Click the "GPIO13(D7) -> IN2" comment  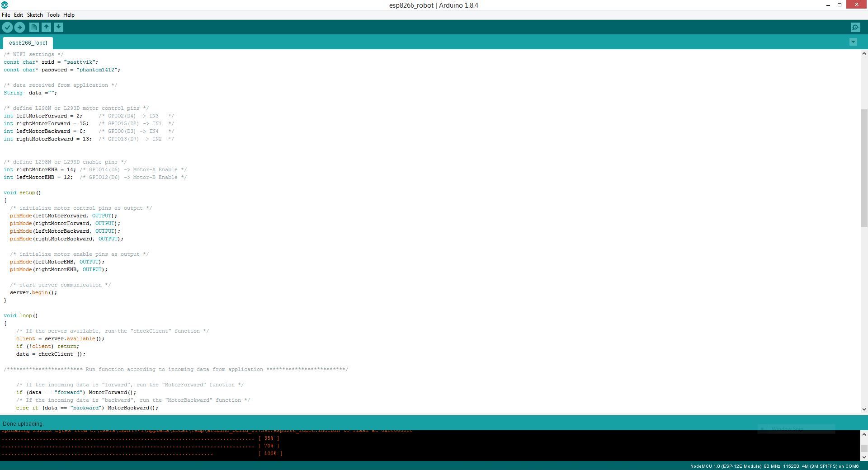coord(136,139)
